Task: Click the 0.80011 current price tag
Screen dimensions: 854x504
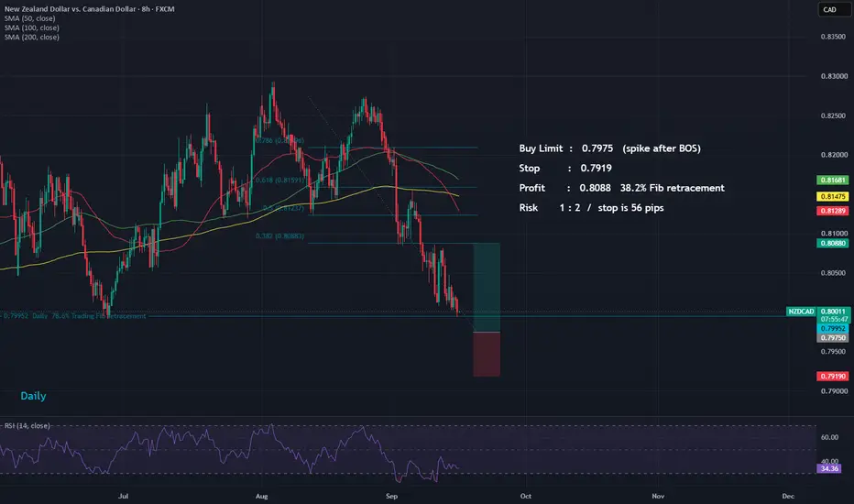Action: [833, 312]
